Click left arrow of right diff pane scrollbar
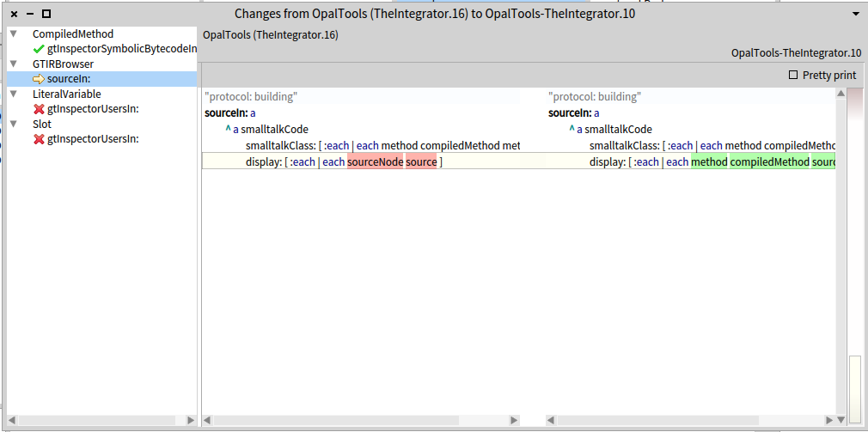Viewport: 868px width, 432px height. pos(552,420)
